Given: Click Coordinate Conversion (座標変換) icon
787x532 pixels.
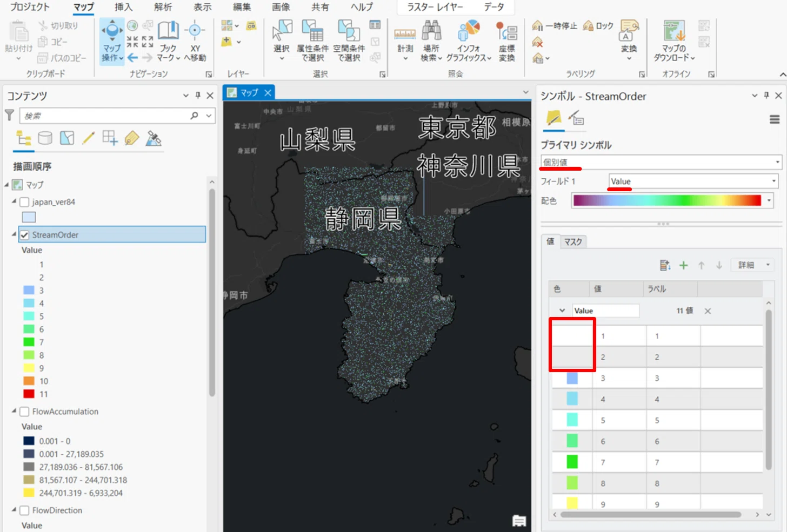Looking at the screenshot, I should [x=506, y=32].
